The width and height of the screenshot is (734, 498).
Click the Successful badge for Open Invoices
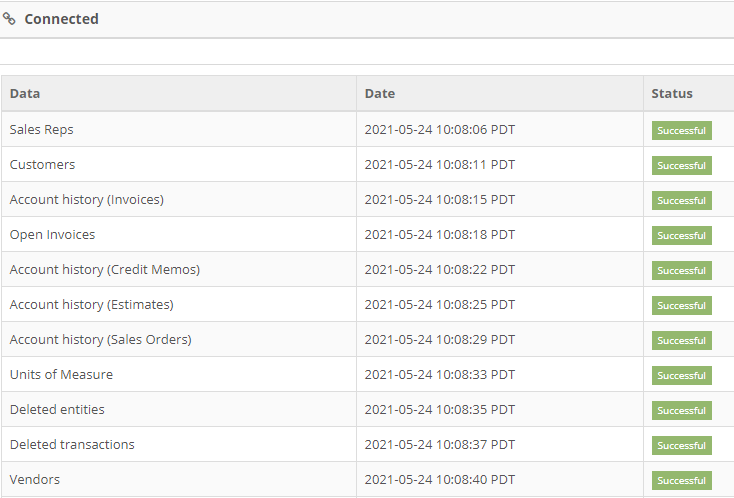click(682, 235)
